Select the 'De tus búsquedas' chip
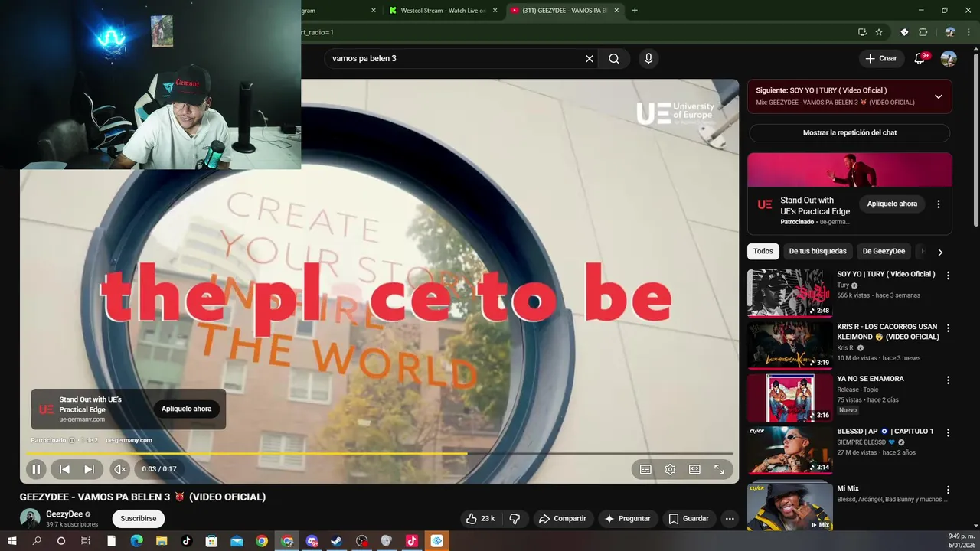The width and height of the screenshot is (980, 551). click(x=818, y=251)
